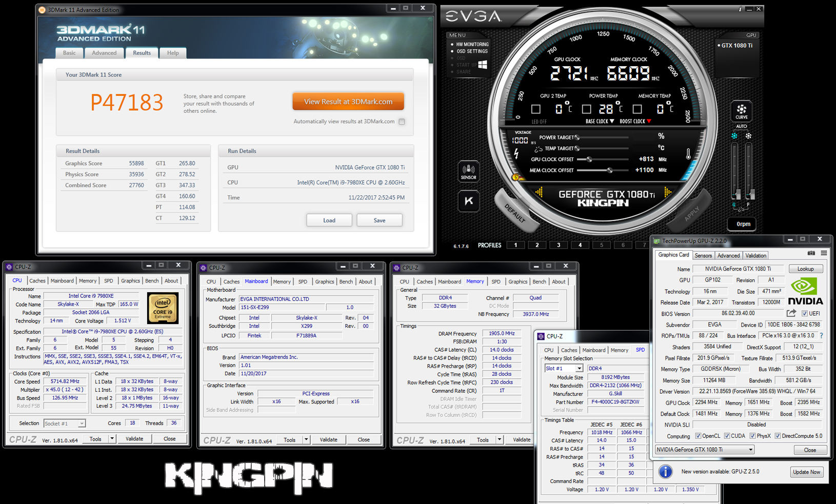Toggle the UEFI checkbox in GPU-Z
836x504 pixels.
[x=805, y=313]
